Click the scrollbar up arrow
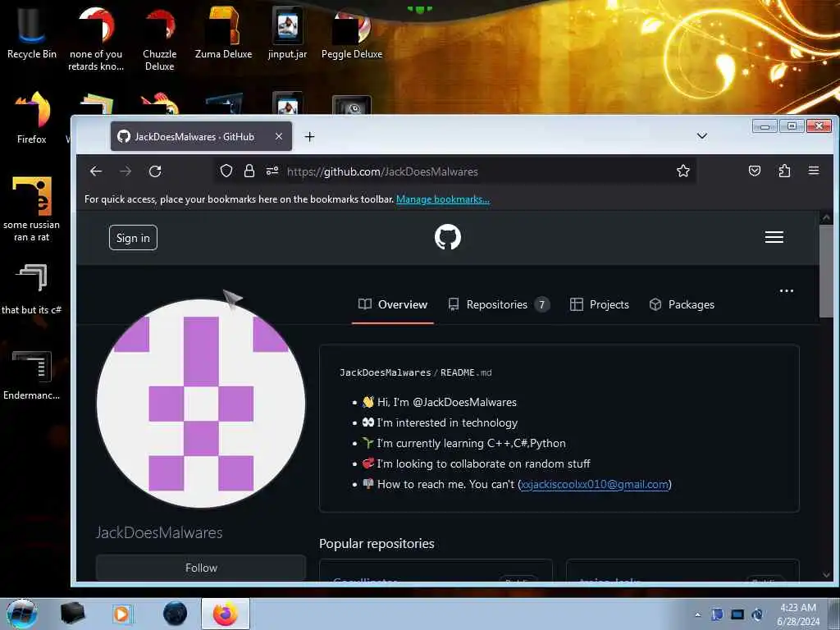 826,217
